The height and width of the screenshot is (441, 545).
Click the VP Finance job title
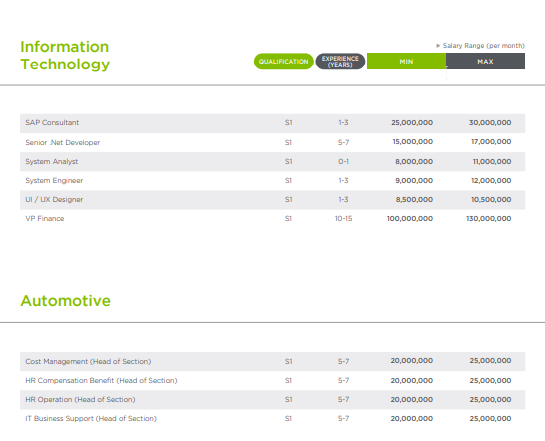pos(44,219)
